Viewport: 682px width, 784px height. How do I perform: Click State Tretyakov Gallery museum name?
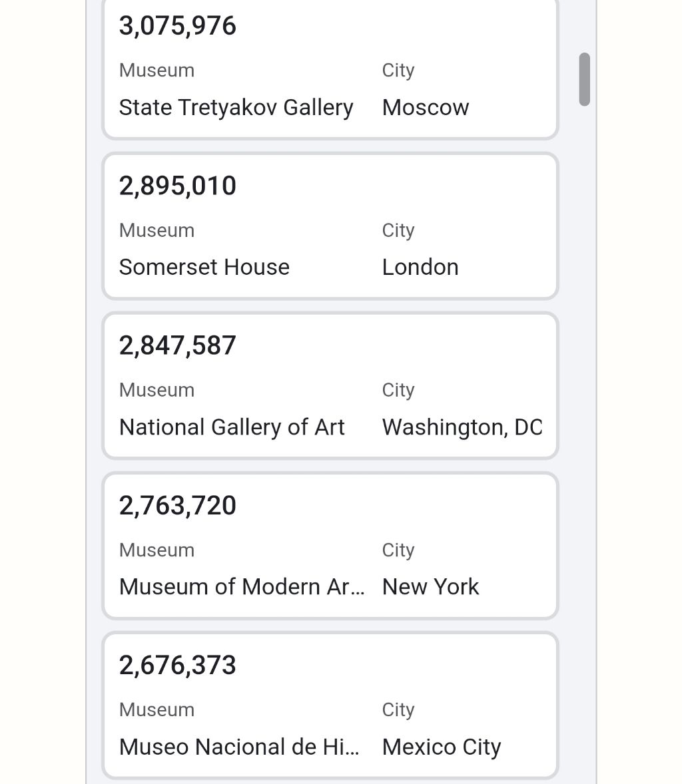(x=236, y=108)
